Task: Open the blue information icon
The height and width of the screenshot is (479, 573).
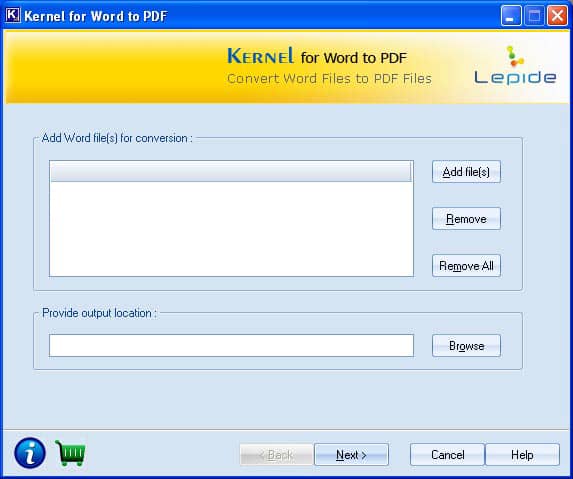Action: (30, 453)
